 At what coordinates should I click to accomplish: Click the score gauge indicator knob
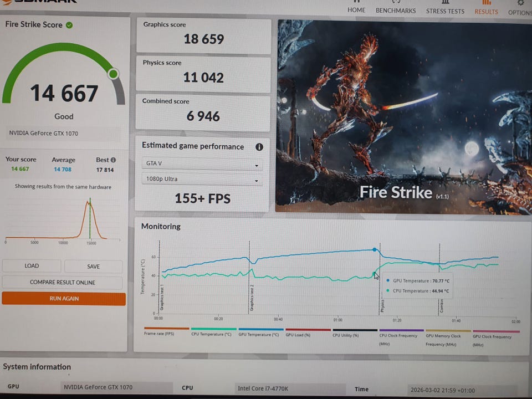[114, 74]
